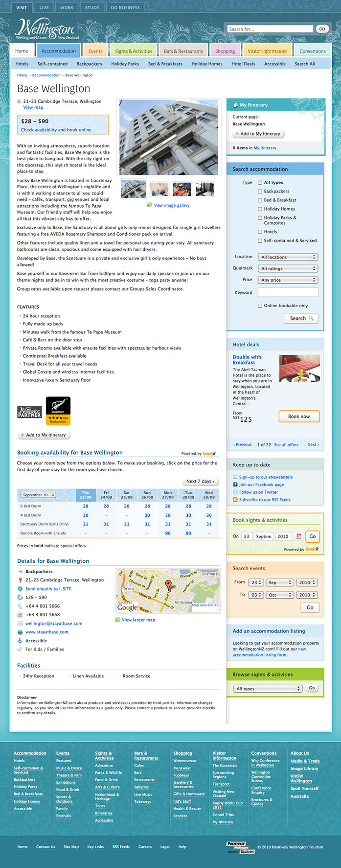Open the To year dropdown in Search events
This screenshot has width=341, height=868.
point(308,595)
